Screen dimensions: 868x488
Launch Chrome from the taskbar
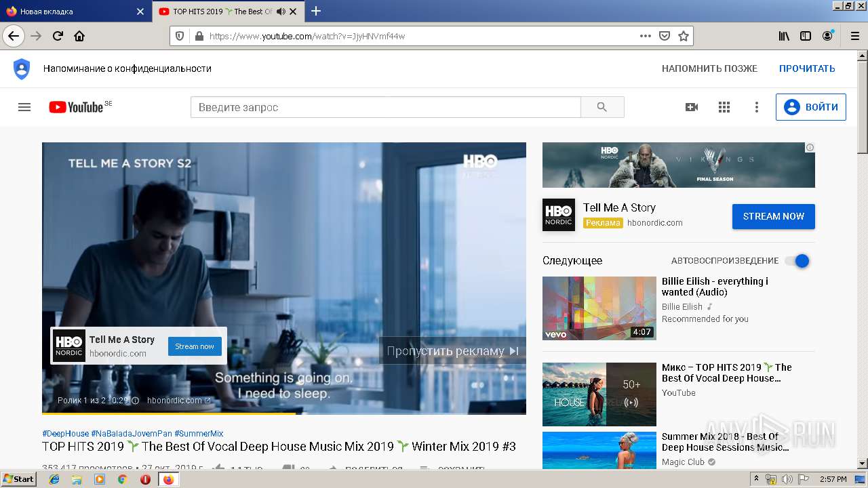tap(122, 479)
